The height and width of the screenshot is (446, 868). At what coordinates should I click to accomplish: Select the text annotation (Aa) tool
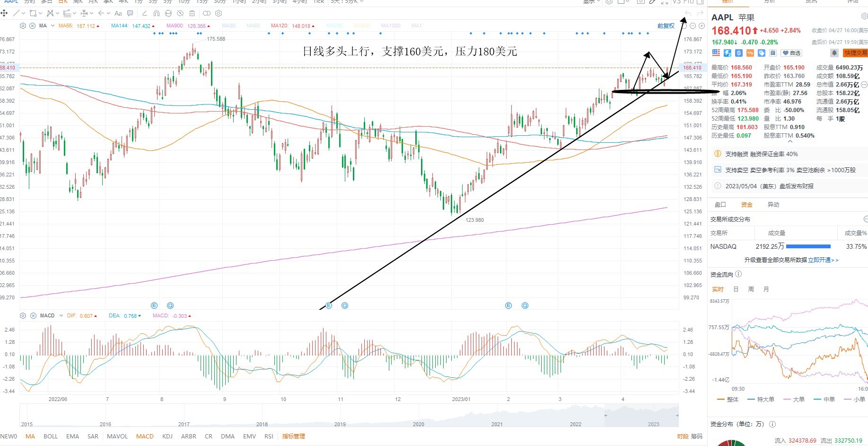tap(118, 13)
